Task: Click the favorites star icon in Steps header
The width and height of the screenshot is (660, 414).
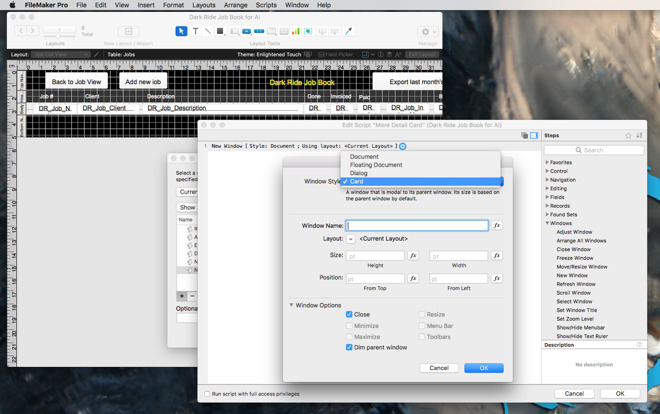Action: click(x=628, y=135)
